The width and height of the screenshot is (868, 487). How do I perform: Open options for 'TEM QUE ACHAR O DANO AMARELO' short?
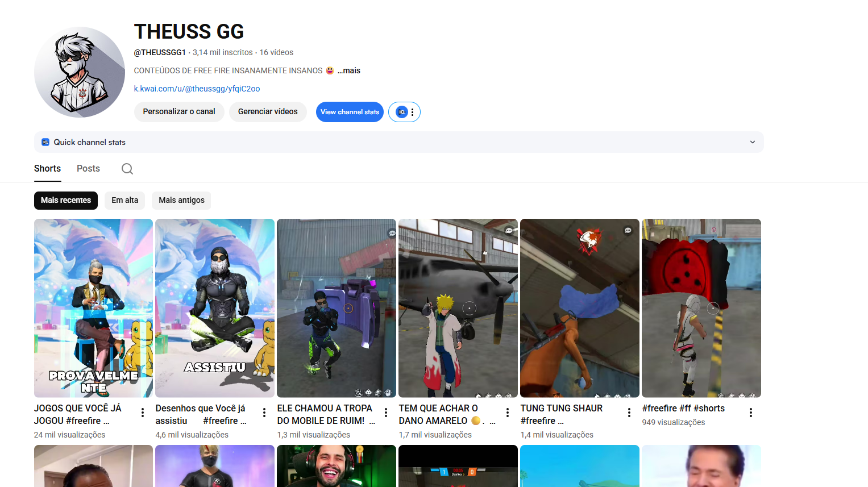point(508,413)
